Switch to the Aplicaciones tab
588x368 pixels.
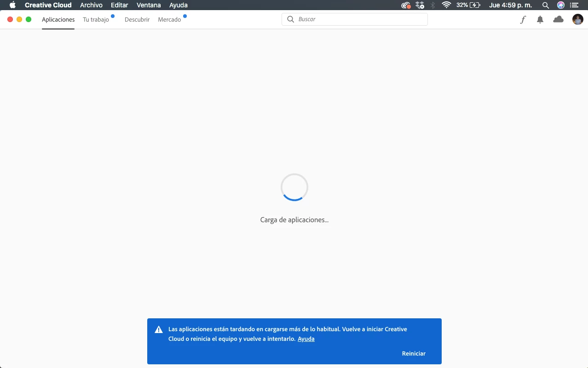pos(58,20)
